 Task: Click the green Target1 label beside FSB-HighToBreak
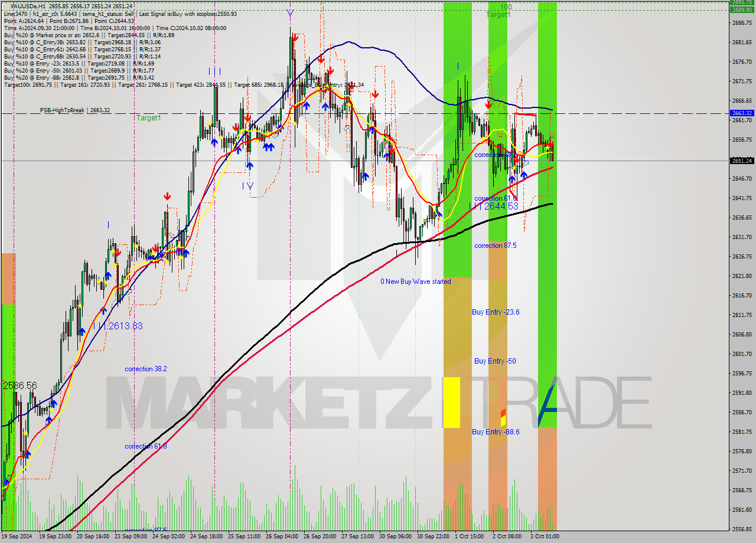(x=149, y=118)
